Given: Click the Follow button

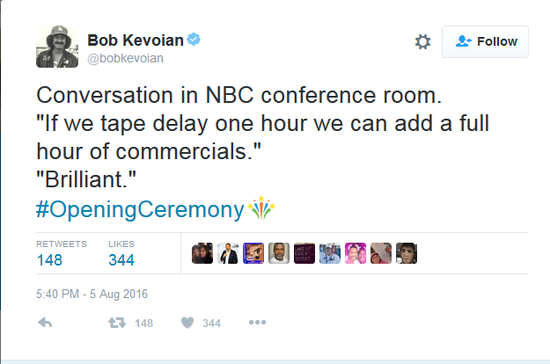Looking at the screenshot, I should 485,41.
